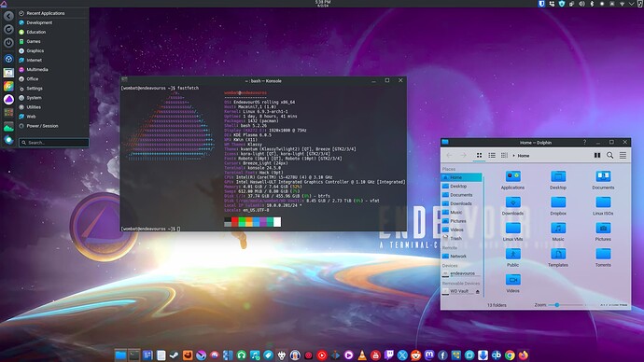This screenshot has width=644, height=362.
Task: Open YouTube Music from the dock
Action: pos(322,355)
